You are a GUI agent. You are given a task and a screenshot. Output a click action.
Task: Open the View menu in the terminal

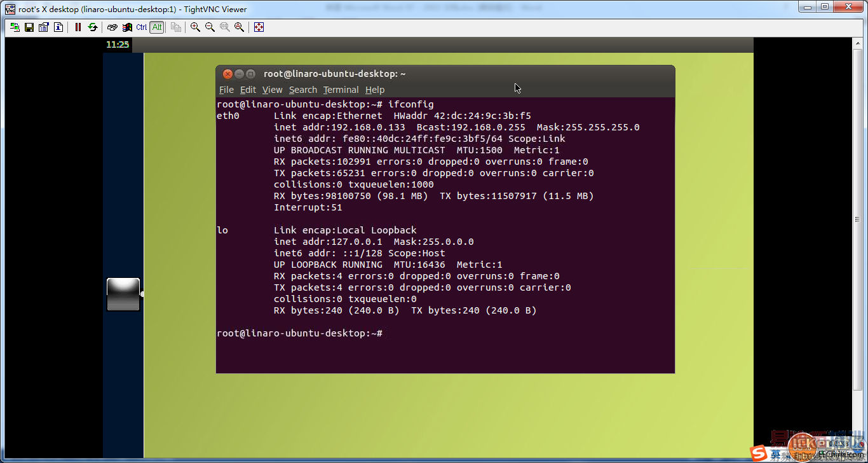(272, 90)
